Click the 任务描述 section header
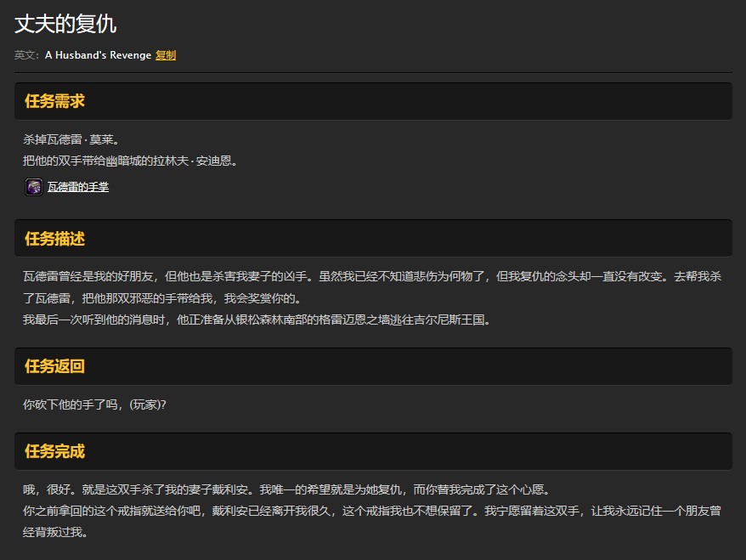The width and height of the screenshot is (746, 560). pyautogui.click(x=54, y=239)
